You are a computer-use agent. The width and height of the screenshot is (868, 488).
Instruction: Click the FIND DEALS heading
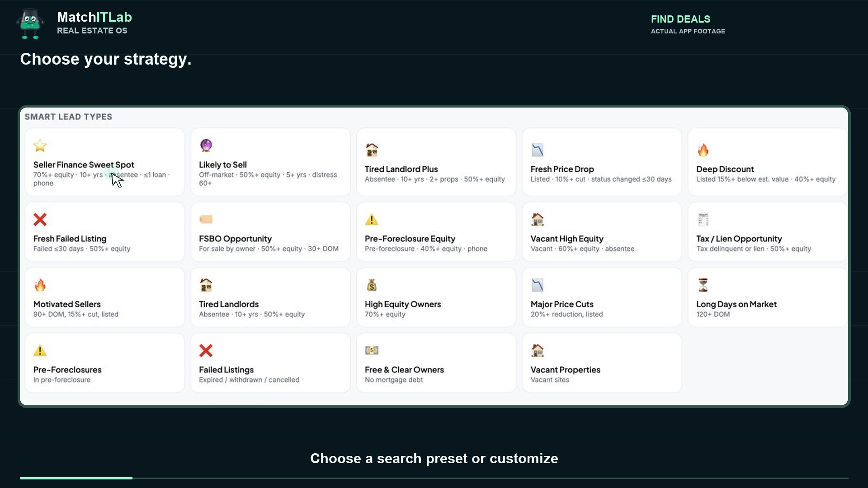click(680, 19)
